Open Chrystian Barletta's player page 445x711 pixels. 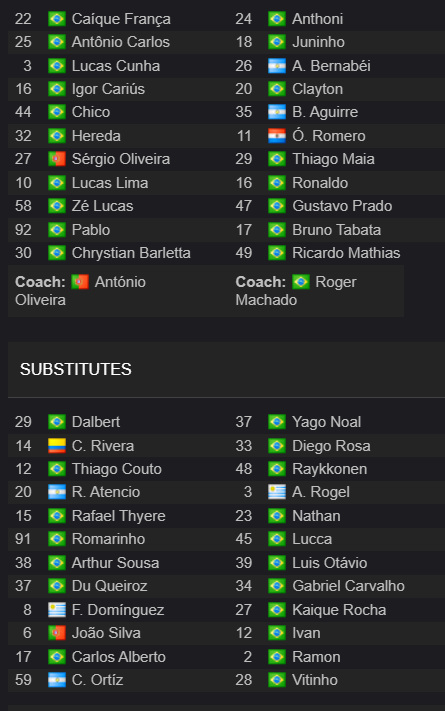point(131,253)
